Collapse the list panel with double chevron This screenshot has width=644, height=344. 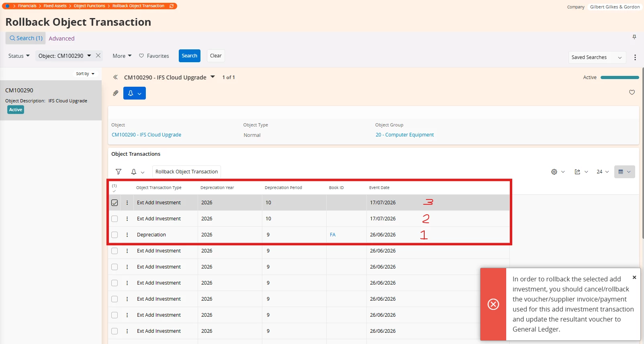click(115, 77)
